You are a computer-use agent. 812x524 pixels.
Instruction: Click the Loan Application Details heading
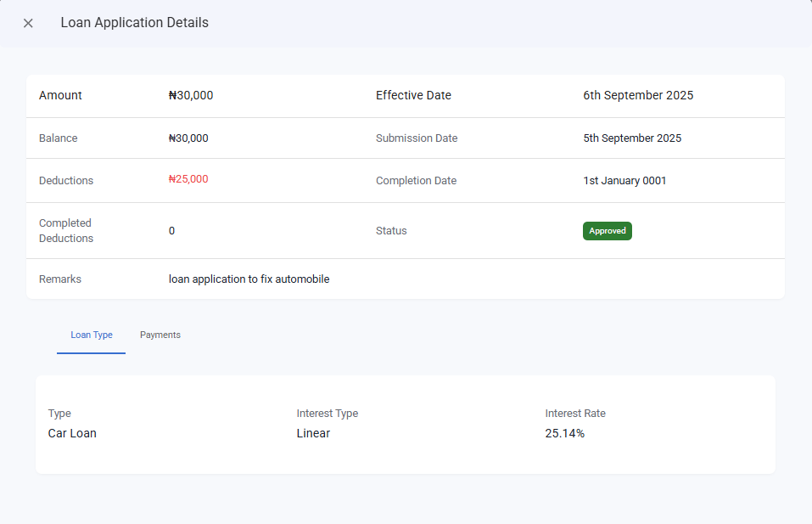coord(134,23)
